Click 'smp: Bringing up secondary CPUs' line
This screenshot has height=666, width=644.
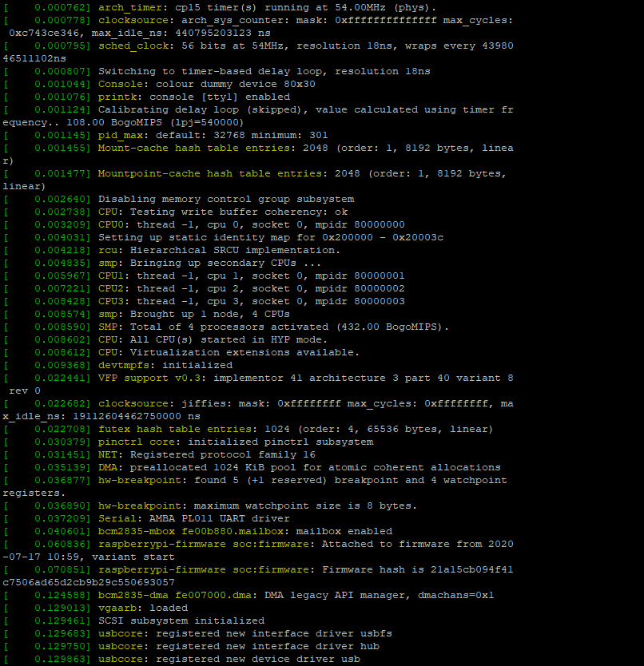[x=209, y=263]
